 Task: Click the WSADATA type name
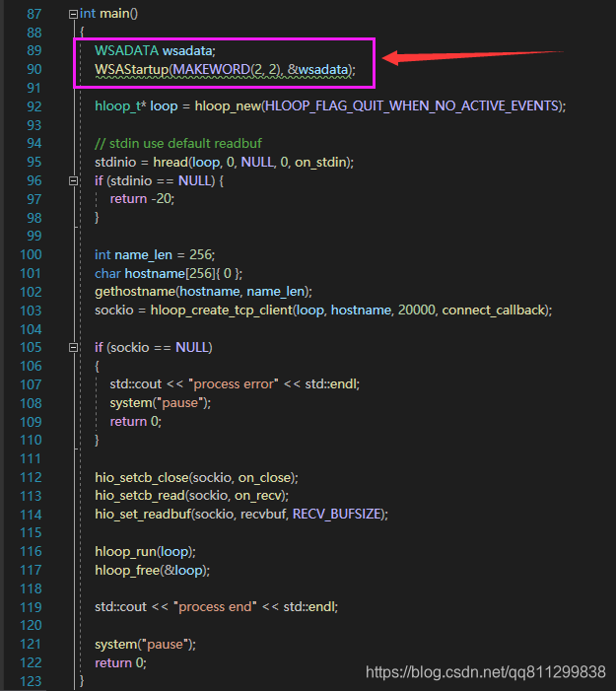click(126, 50)
